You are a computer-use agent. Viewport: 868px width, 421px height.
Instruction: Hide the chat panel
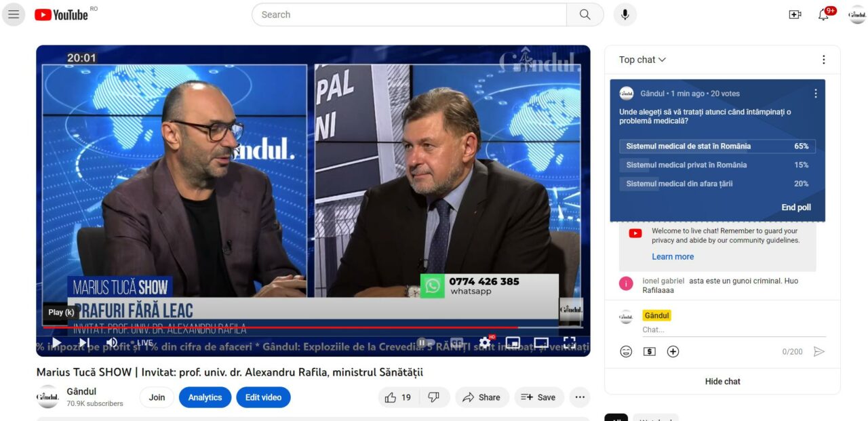click(722, 382)
